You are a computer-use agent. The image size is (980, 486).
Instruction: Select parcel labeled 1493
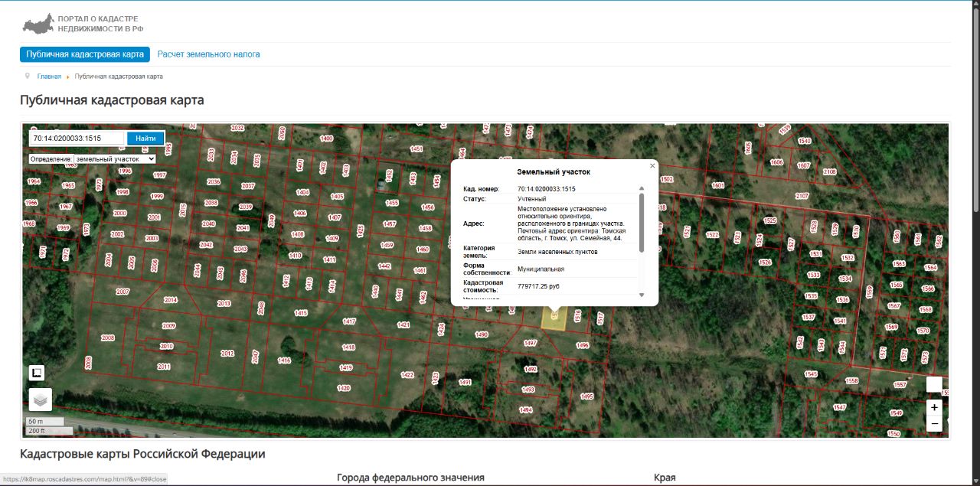pos(528,390)
